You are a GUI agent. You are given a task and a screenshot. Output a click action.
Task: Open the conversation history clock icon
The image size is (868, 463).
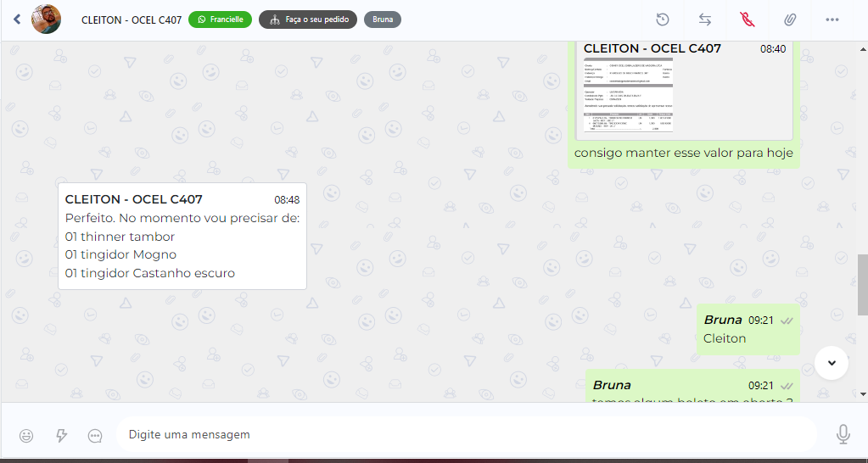(x=663, y=20)
